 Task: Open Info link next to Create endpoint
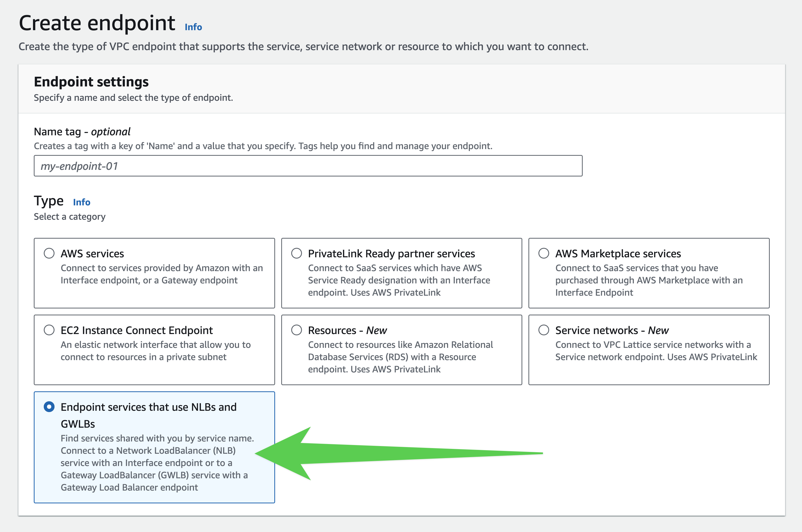[x=193, y=27]
